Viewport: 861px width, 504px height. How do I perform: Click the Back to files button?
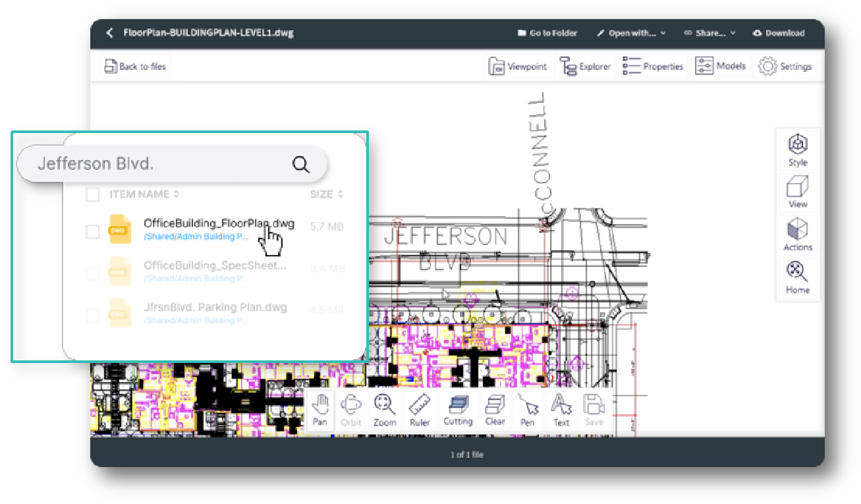pyautogui.click(x=136, y=67)
